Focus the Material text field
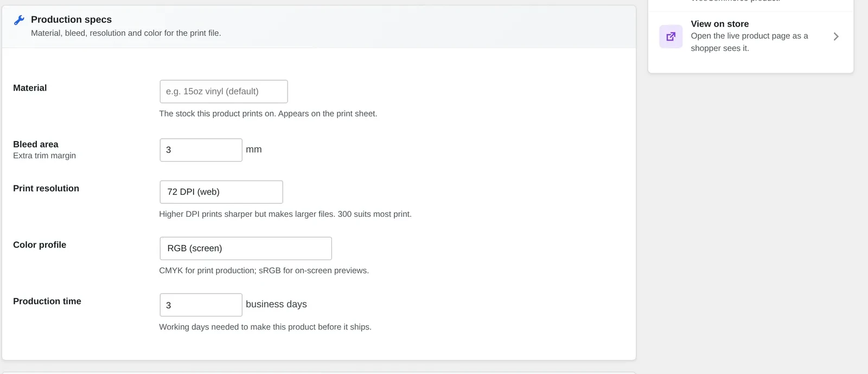This screenshot has height=374, width=868. pyautogui.click(x=224, y=92)
